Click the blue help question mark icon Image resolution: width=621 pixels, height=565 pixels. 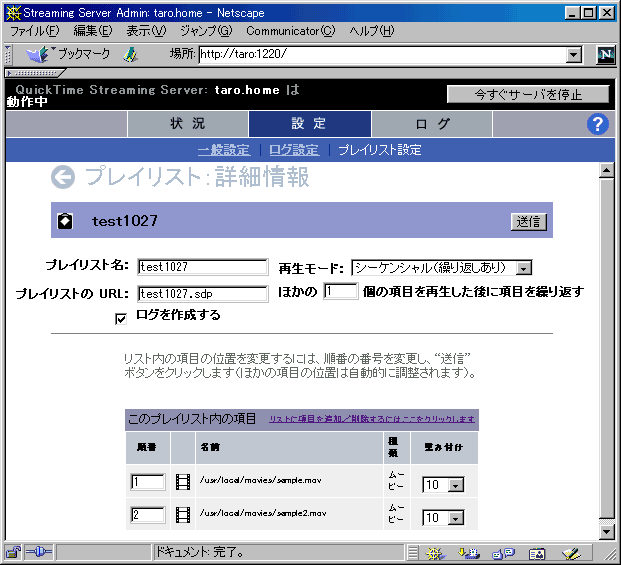(598, 124)
